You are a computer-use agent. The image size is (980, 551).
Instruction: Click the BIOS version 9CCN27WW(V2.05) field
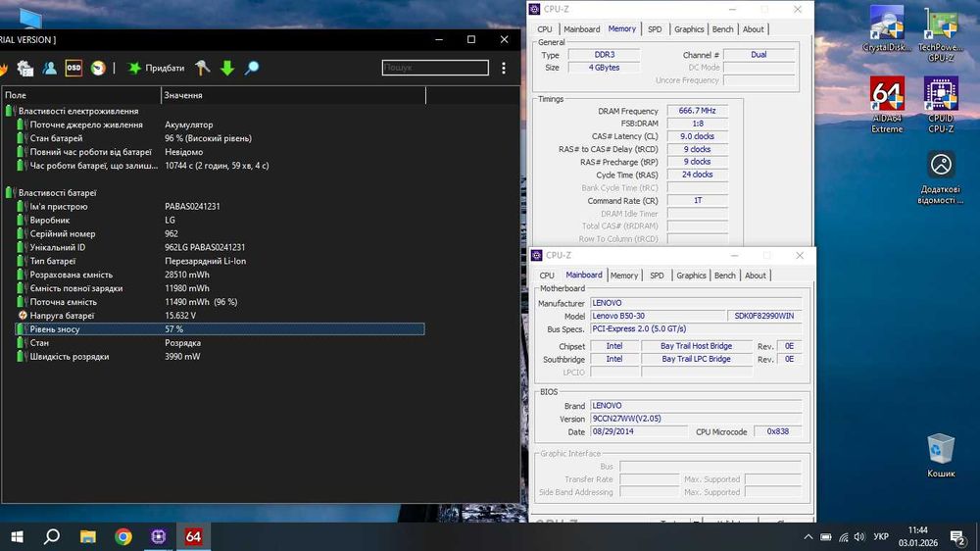696,419
